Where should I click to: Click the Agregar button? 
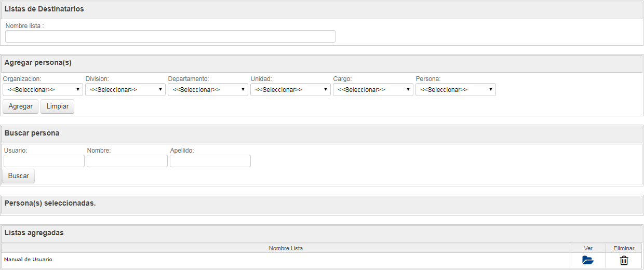(x=21, y=106)
